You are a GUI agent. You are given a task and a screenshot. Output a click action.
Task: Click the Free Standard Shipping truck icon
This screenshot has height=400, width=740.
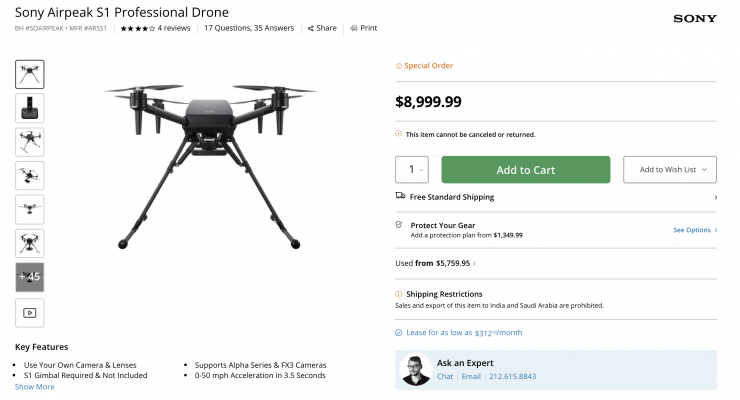pyautogui.click(x=400, y=197)
